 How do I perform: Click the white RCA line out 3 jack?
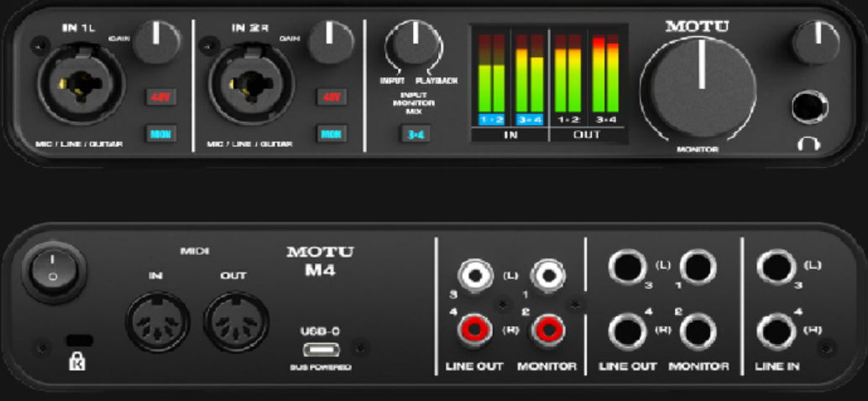(474, 275)
